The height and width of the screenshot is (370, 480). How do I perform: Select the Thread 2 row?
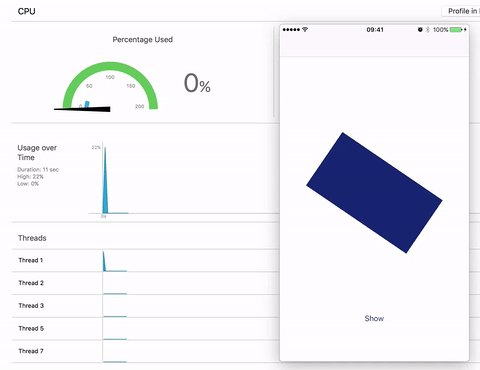(x=146, y=283)
